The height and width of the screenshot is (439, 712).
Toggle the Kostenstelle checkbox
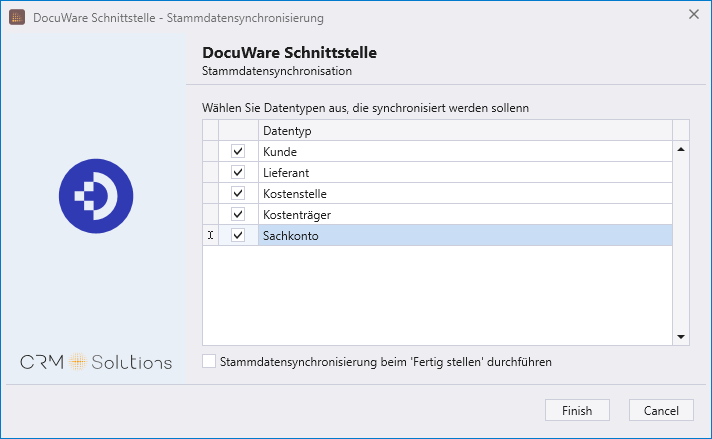pos(238,193)
